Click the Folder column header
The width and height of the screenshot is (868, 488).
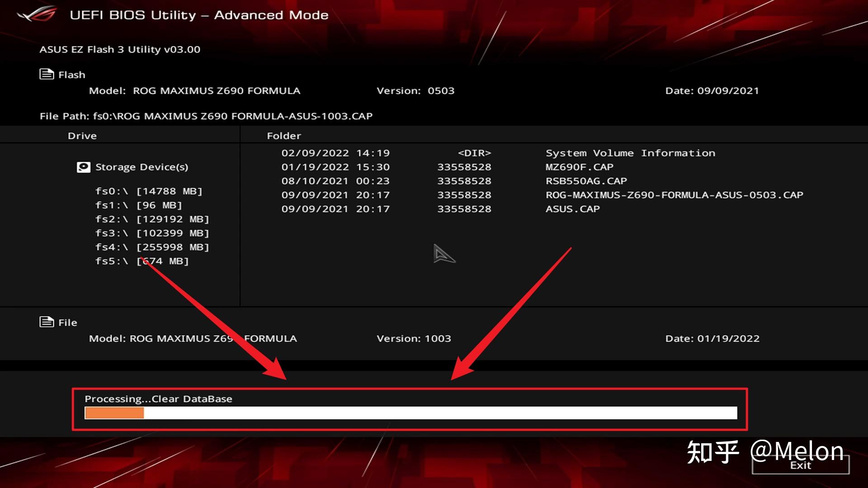pyautogui.click(x=284, y=136)
